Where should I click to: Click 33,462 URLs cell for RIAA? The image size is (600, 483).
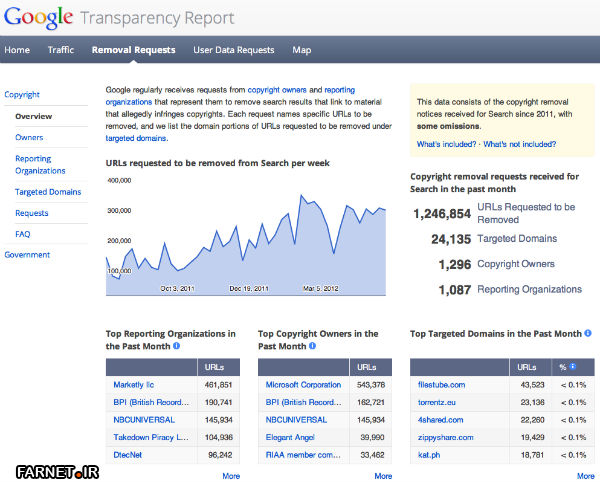click(x=372, y=455)
